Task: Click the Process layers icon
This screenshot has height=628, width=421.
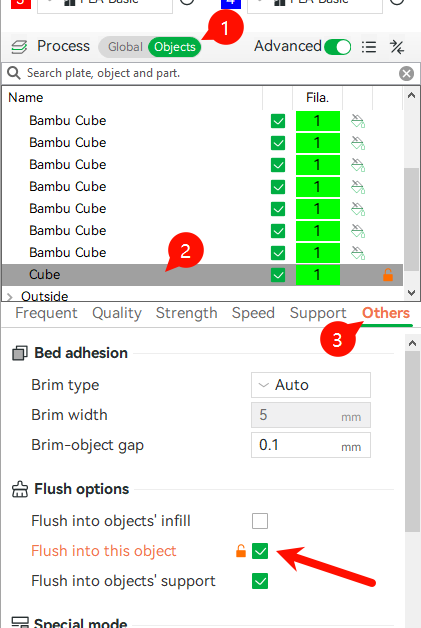Action: pos(19,47)
